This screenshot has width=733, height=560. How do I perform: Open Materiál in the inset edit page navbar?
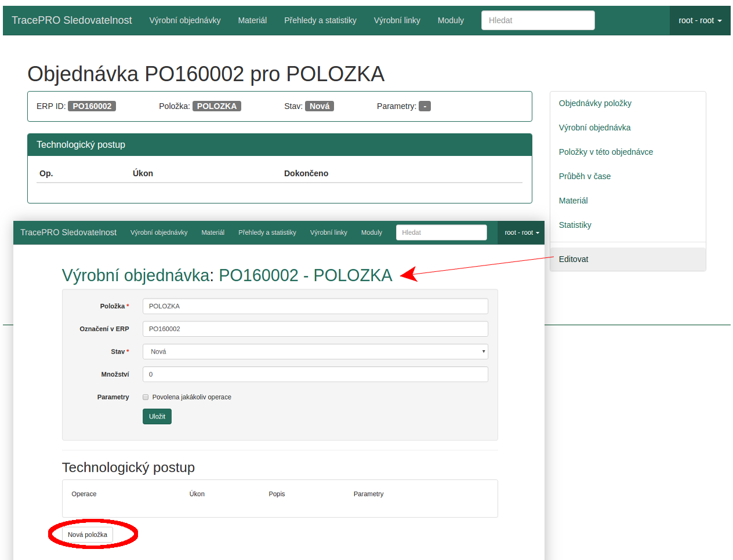coord(213,232)
